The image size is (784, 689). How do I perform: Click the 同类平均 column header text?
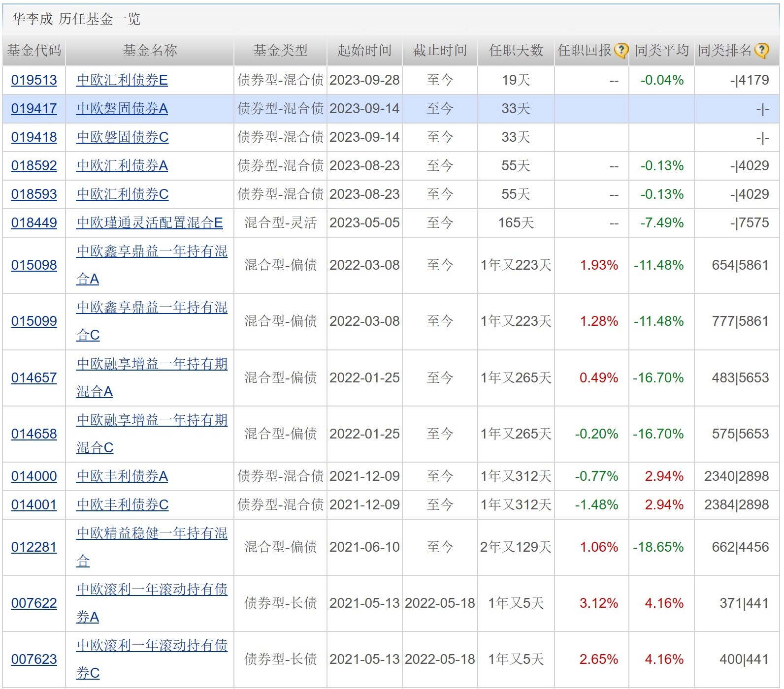click(662, 50)
